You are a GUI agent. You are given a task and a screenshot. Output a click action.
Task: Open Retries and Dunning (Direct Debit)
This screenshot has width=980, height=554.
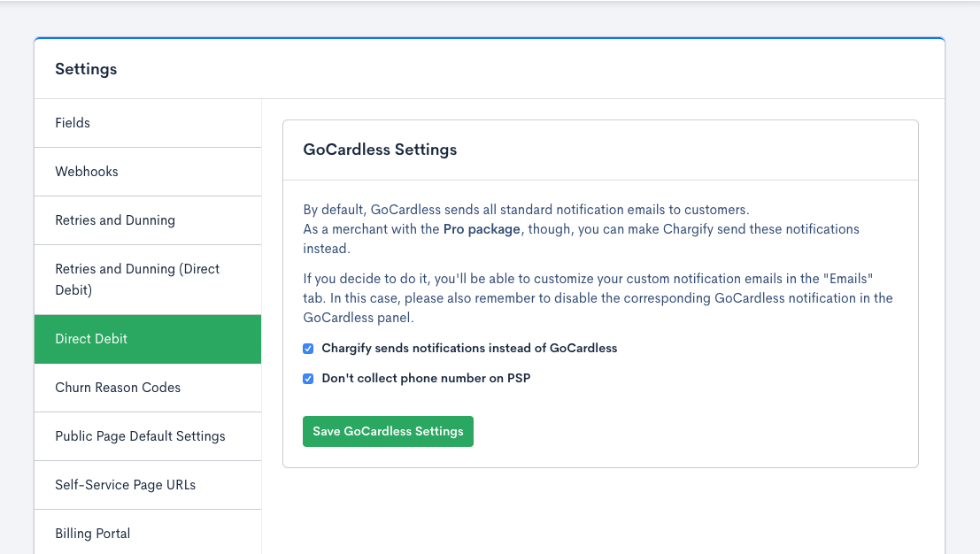coord(148,280)
